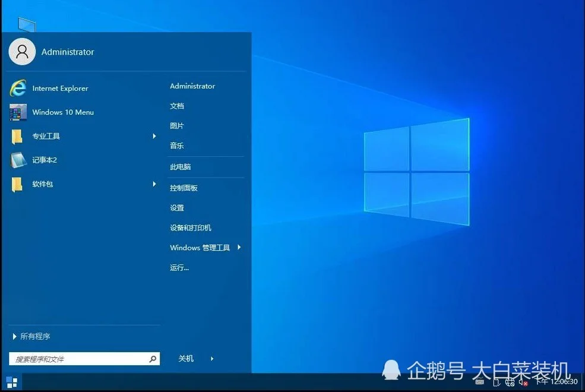Click the desktop icon above the start menu

(27, 24)
